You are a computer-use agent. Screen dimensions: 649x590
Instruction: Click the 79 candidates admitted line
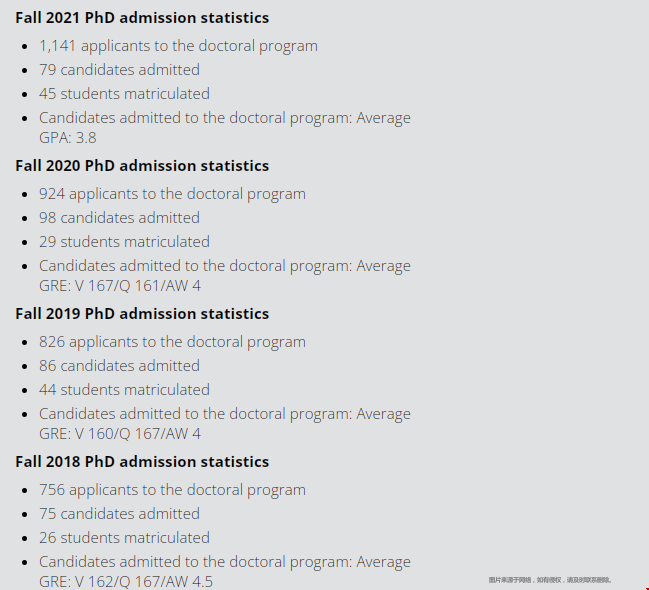(119, 70)
